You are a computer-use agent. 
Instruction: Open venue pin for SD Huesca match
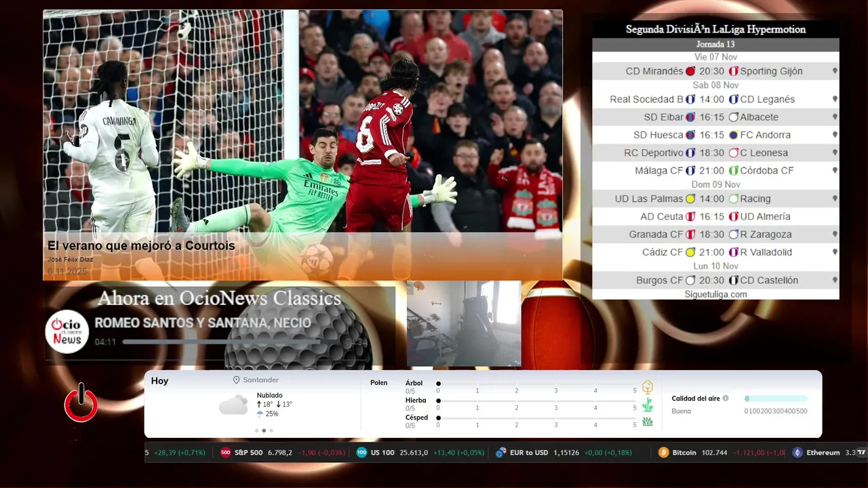pos(835,135)
